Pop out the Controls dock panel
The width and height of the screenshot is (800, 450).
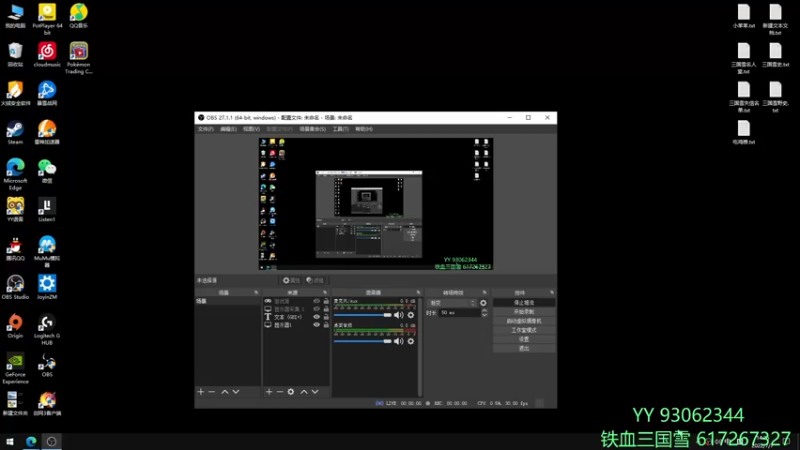(552, 293)
